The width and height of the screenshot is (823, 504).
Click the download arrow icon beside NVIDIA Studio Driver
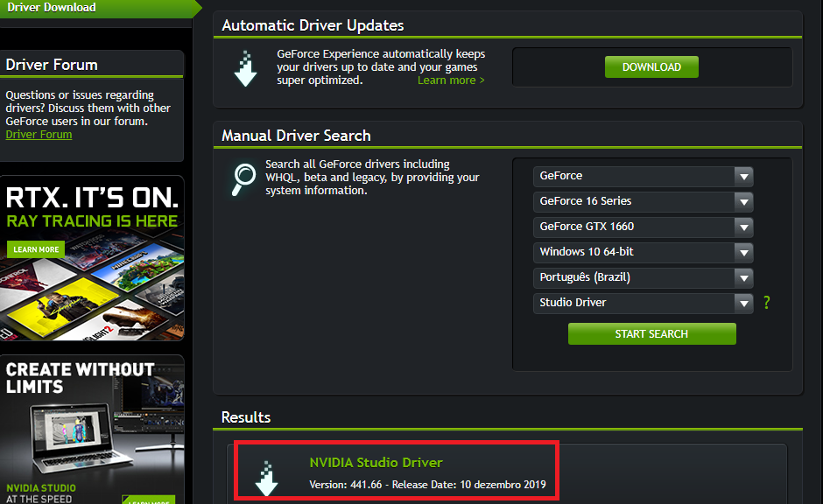267,479
